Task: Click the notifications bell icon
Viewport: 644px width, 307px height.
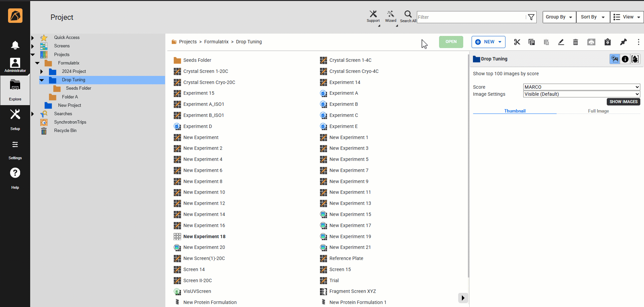Action: (x=15, y=45)
